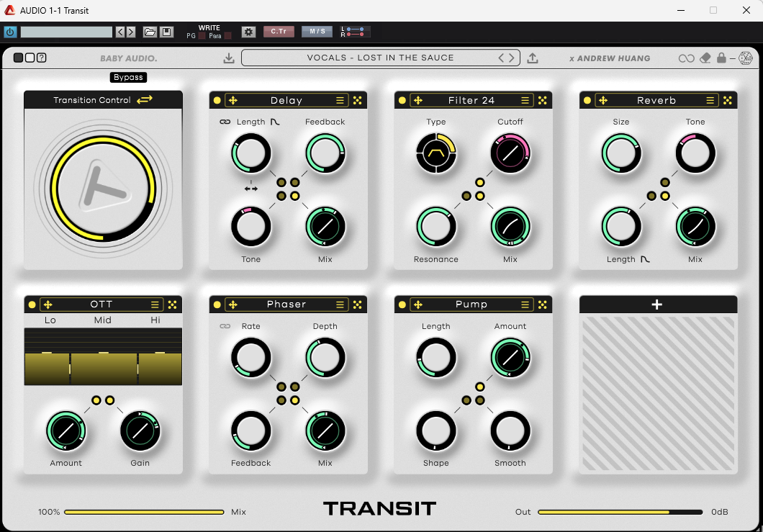Viewport: 763px width, 532px height.
Task: Click the eraser clear icon
Action: click(705, 58)
